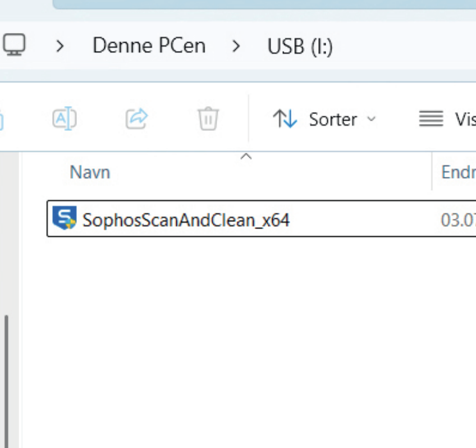This screenshot has height=448, width=476.
Task: Click the date value of SophosScanAndClean_x64
Action: (458, 220)
